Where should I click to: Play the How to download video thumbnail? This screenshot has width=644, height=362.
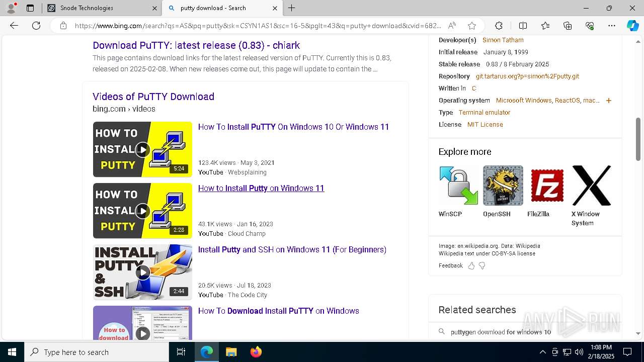pos(142,323)
